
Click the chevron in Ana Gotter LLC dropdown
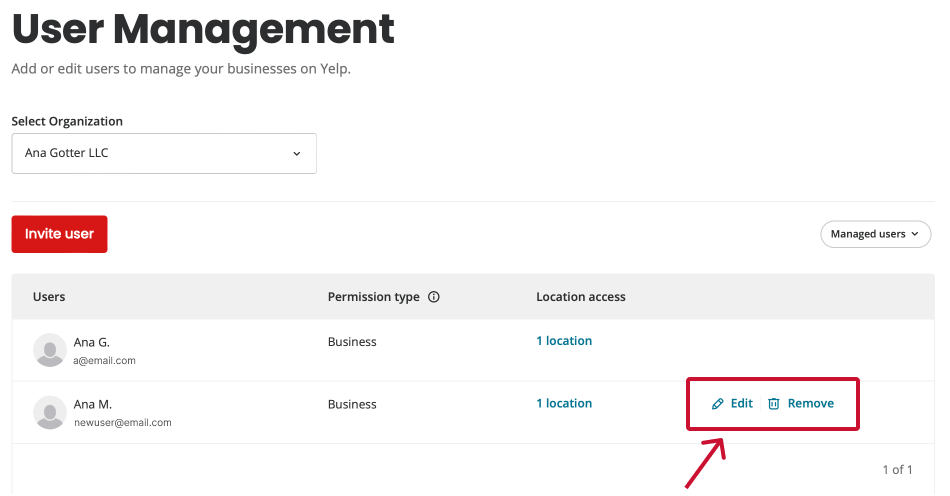click(297, 154)
